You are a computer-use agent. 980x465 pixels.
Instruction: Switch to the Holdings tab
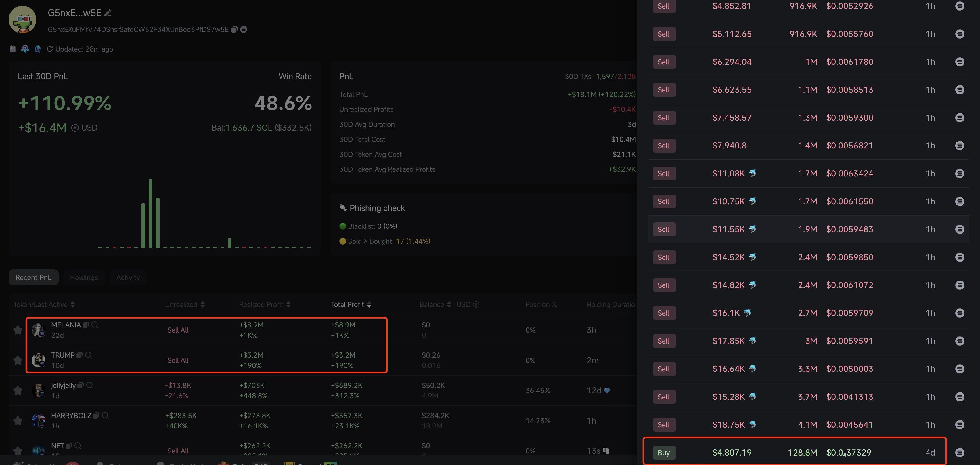click(84, 278)
